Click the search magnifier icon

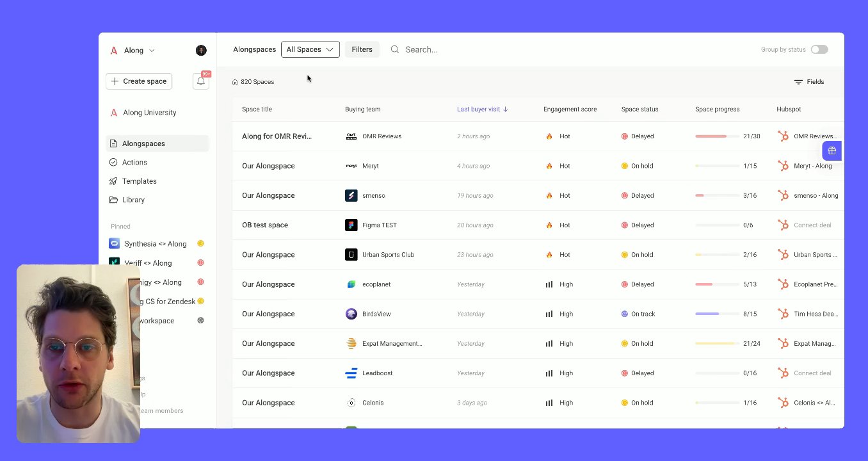coord(395,49)
